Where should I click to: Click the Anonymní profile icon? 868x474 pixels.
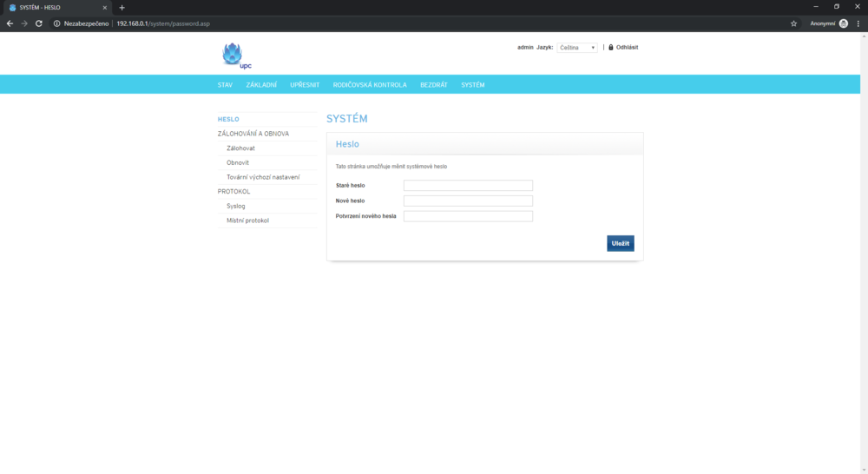[x=843, y=23]
